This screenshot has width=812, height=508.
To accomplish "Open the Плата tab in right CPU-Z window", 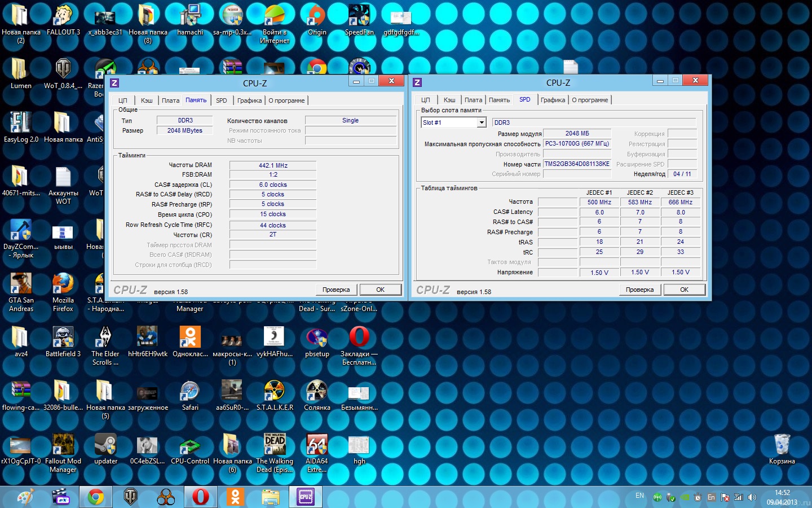I will pos(473,100).
